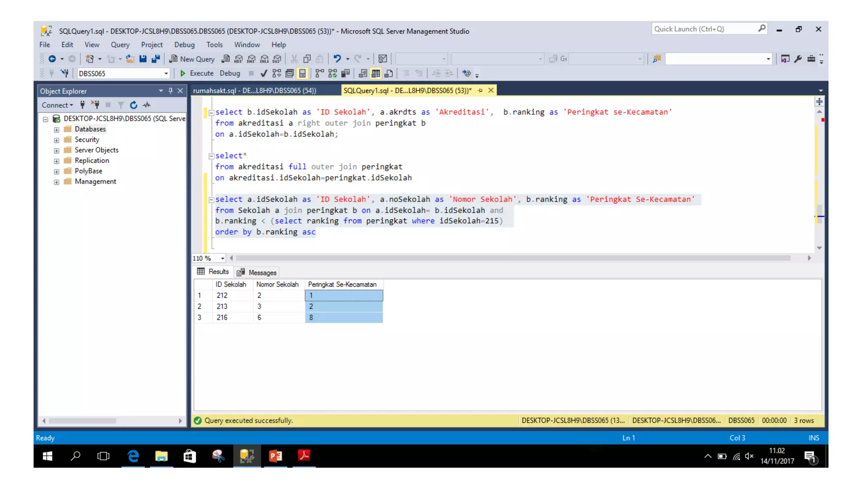Open the Tools menu

coord(214,44)
